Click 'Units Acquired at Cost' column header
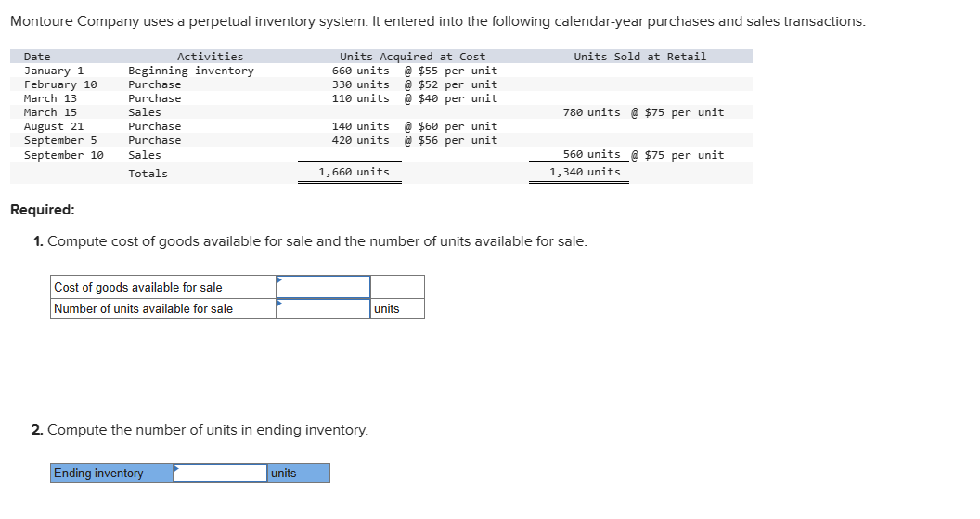980x519 pixels. (412, 57)
